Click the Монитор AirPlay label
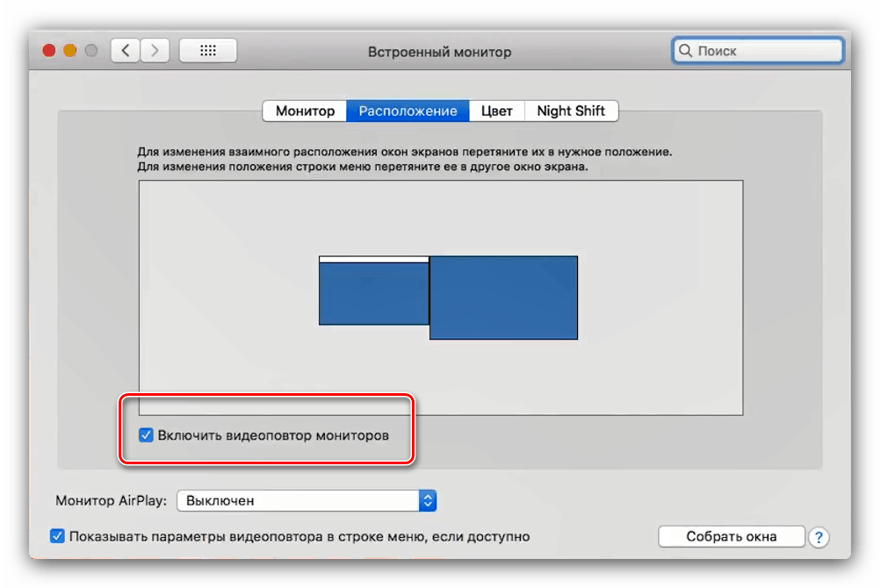The height and width of the screenshot is (588, 880). click(x=112, y=500)
